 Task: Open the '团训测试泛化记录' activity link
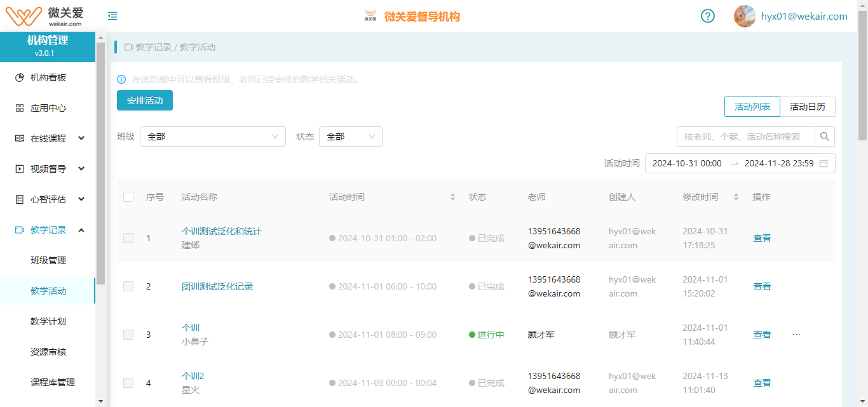[x=217, y=286]
